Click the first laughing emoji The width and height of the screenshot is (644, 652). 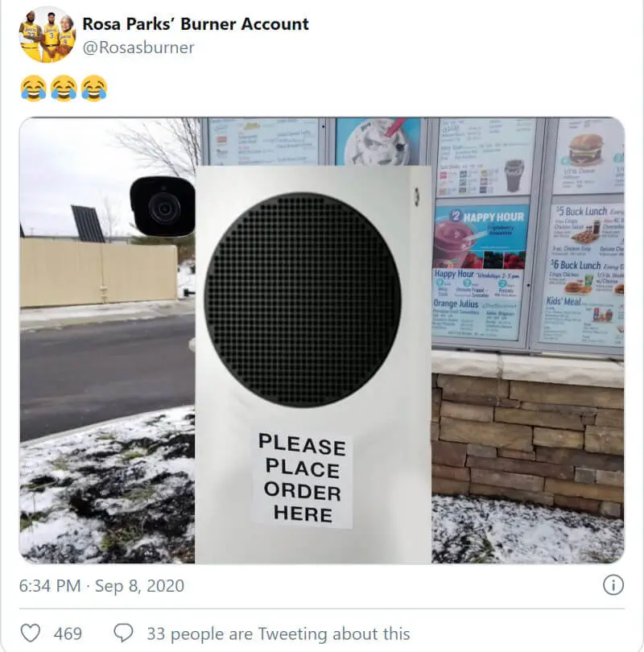(33, 89)
